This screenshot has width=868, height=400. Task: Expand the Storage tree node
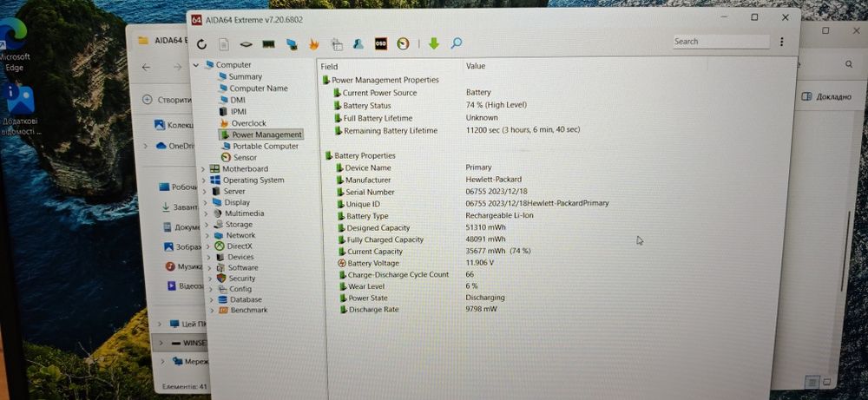coord(207,225)
